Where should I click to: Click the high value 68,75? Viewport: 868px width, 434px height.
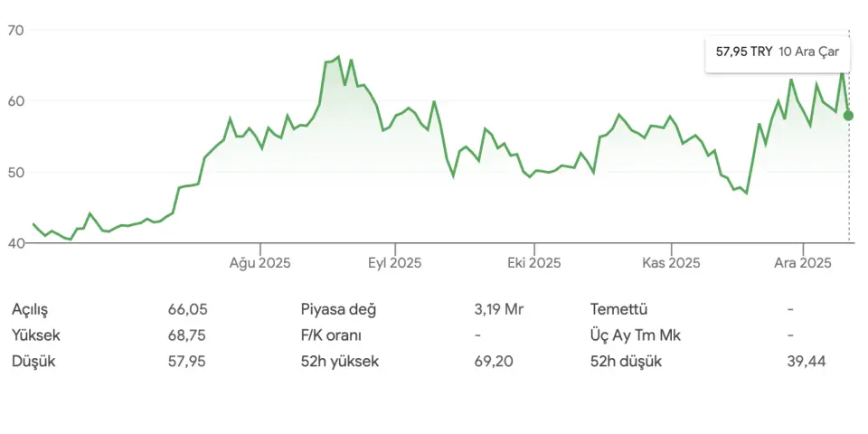click(187, 335)
